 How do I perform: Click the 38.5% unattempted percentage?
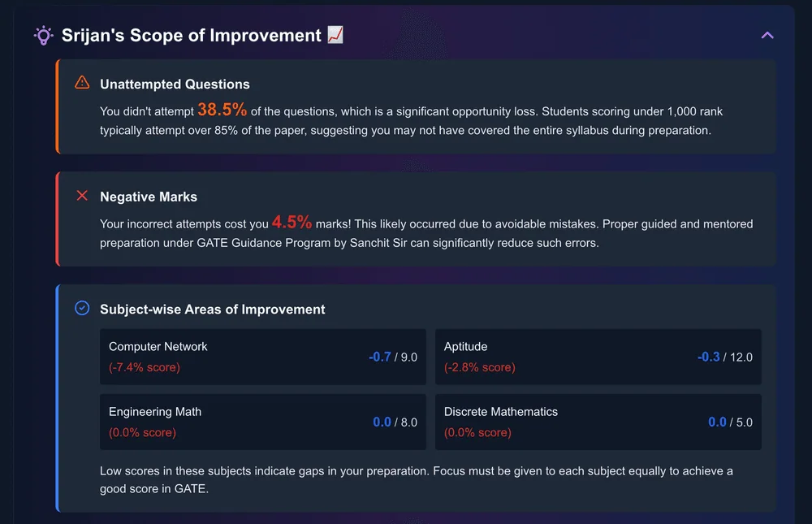(222, 110)
